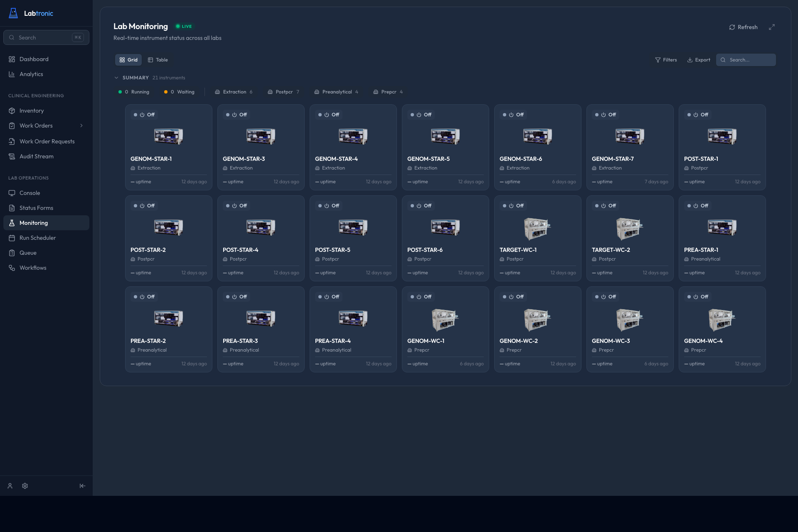This screenshot has height=532, width=798.
Task: Expand the Work Orders sidebar item
Action: click(81, 126)
